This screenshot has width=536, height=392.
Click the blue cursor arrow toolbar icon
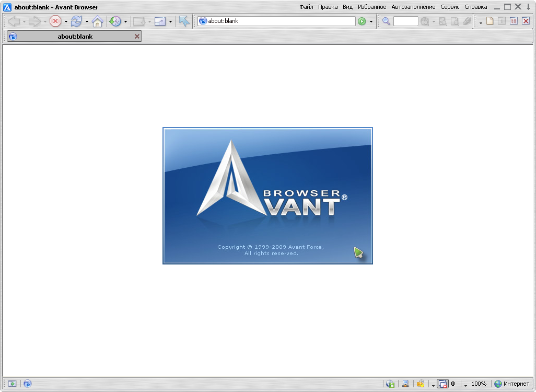coord(184,21)
